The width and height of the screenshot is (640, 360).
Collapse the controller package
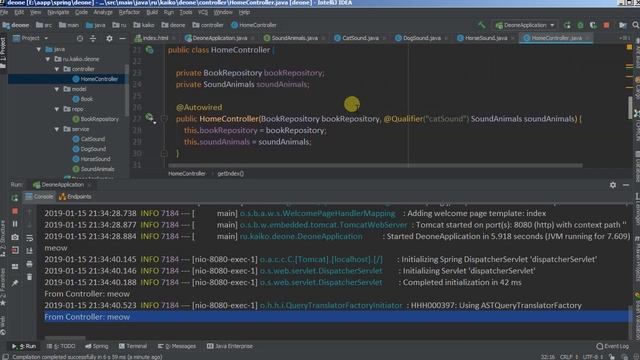tap(57, 69)
